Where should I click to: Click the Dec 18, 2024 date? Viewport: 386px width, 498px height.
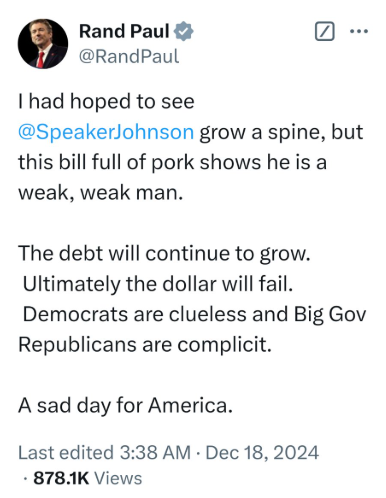click(262, 453)
